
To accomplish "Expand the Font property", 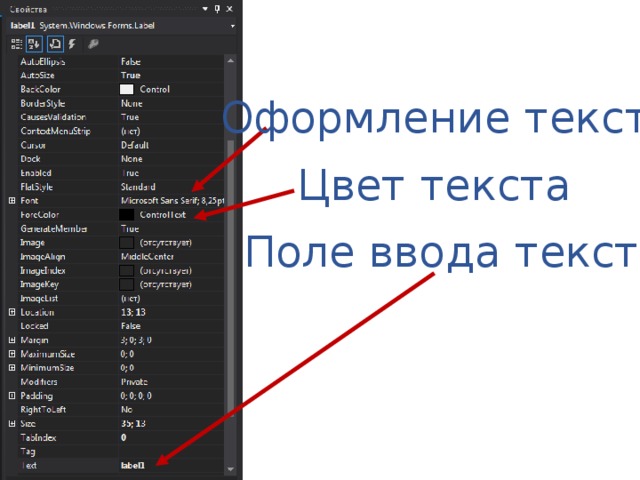I will 12,200.
